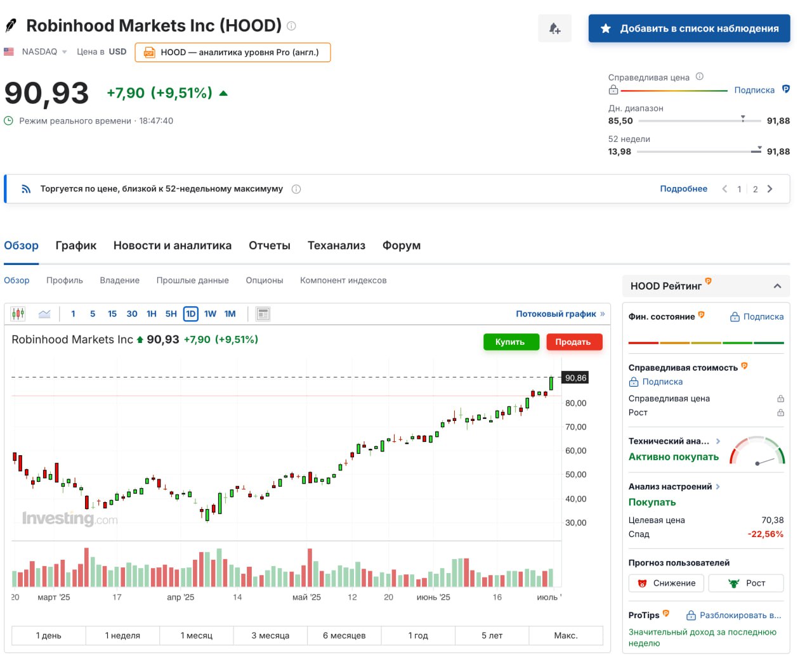Image resolution: width=812 pixels, height=665 pixels.
Task: Click the bell alert icon
Action: coord(554,29)
